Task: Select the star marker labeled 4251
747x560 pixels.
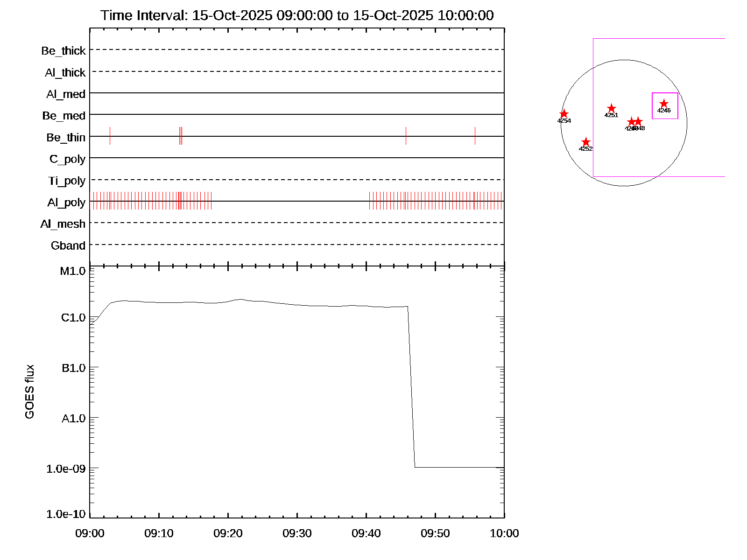Action: (x=611, y=108)
